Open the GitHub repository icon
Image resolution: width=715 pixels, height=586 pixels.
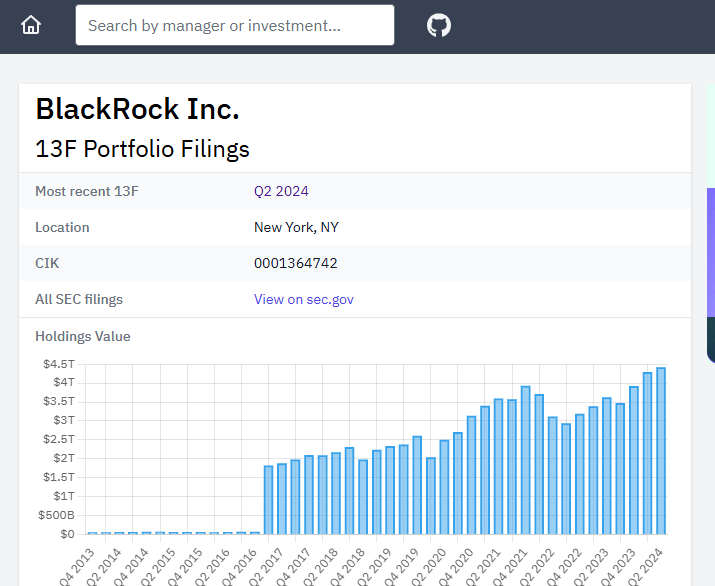439,25
